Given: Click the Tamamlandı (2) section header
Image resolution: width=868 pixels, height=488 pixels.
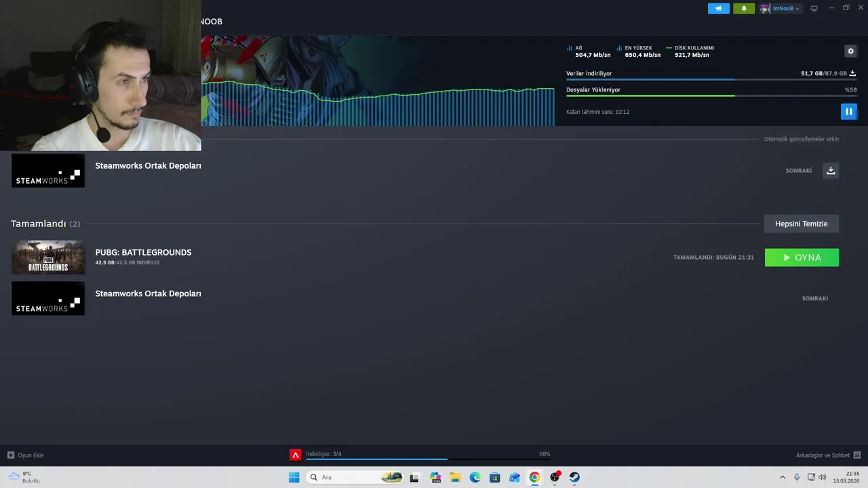Looking at the screenshot, I should coord(45,224).
